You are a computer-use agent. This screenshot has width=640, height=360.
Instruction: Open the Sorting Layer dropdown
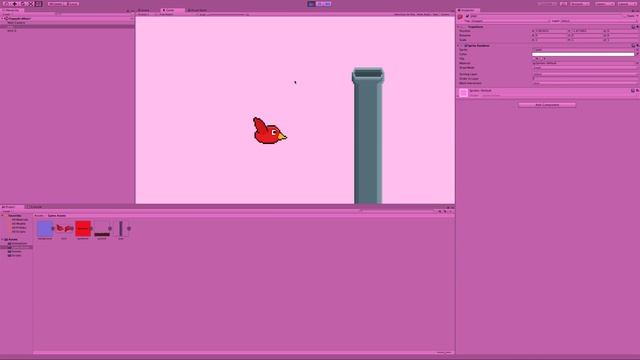click(585, 74)
